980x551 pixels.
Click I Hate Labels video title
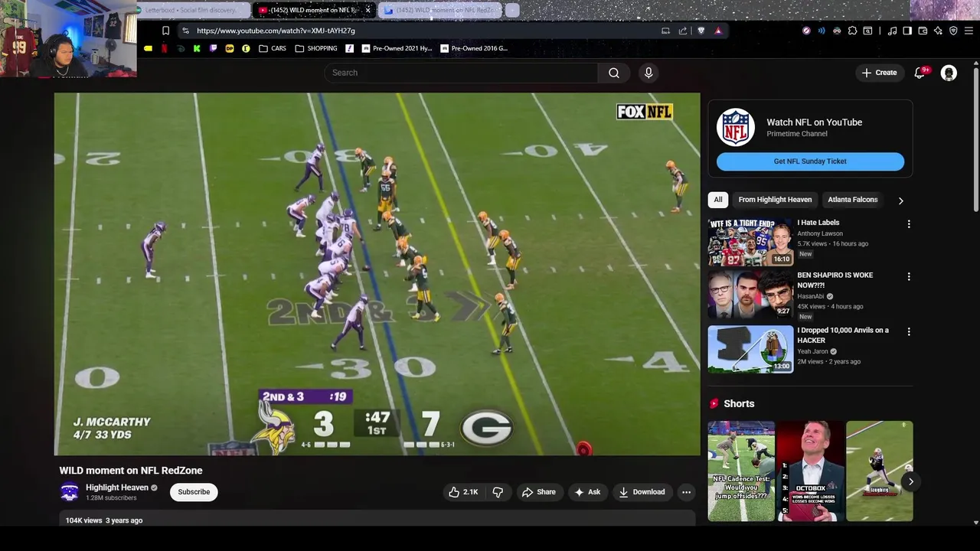(818, 223)
